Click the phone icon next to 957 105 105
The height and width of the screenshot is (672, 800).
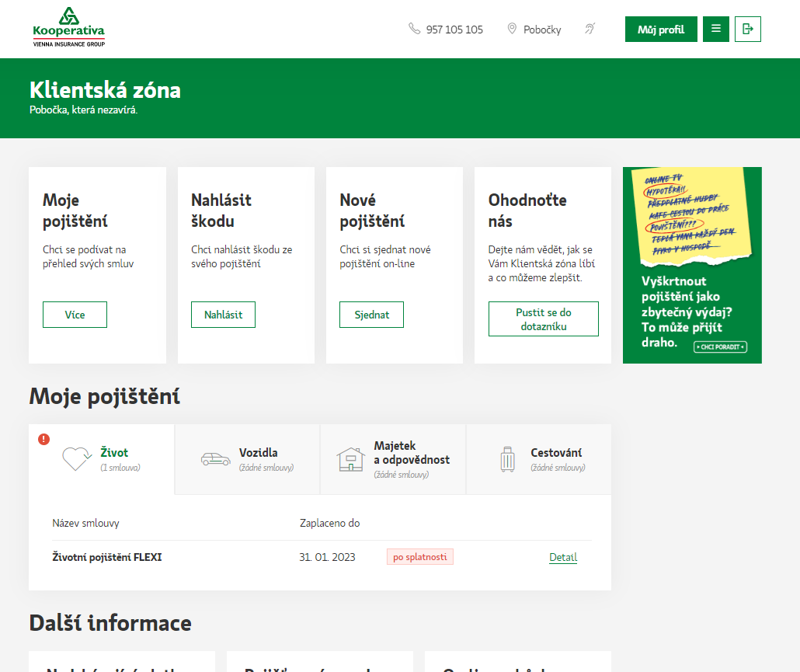[414, 29]
